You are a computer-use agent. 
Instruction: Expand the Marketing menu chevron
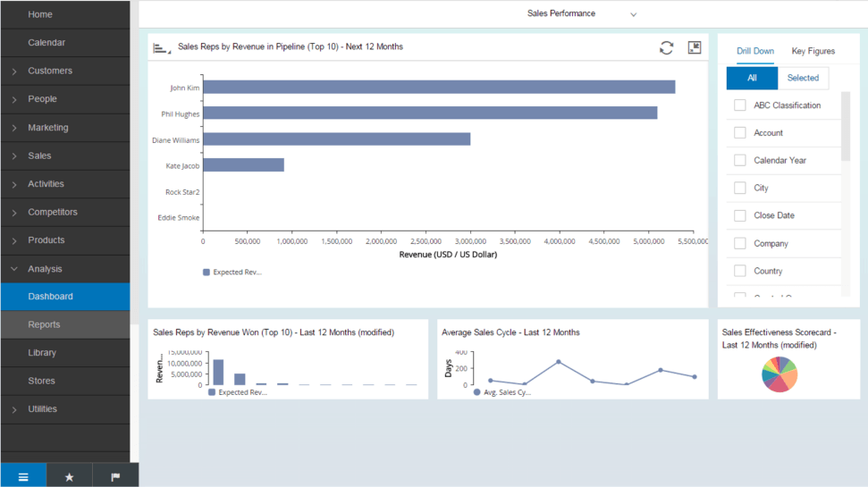pyautogui.click(x=14, y=128)
